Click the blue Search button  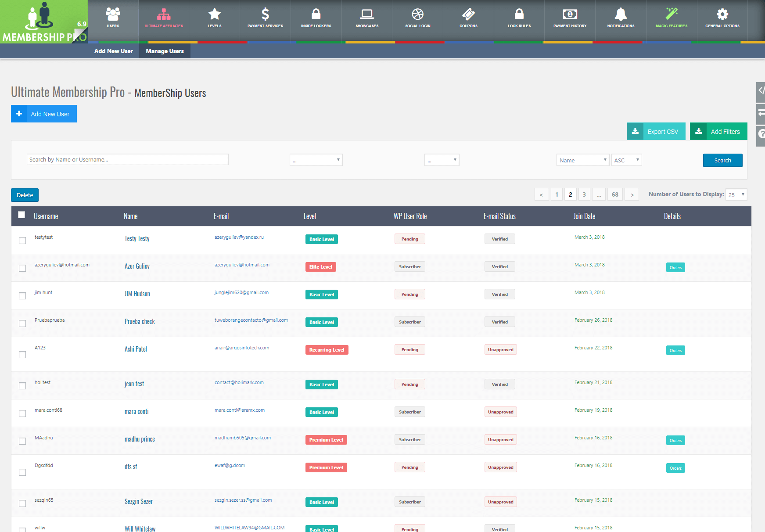tap(722, 160)
